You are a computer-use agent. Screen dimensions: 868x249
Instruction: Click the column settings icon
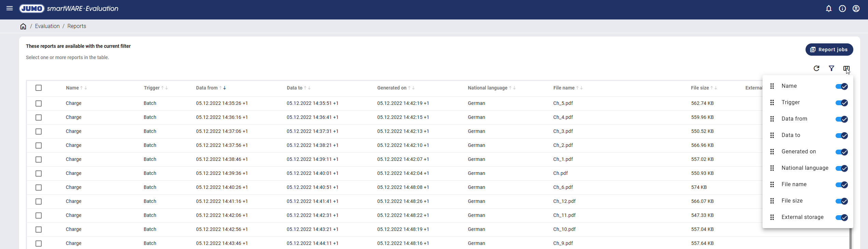[x=846, y=69]
